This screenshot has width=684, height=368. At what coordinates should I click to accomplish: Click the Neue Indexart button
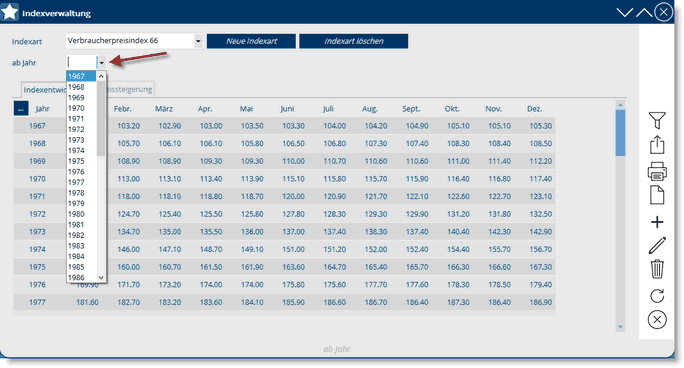[251, 41]
